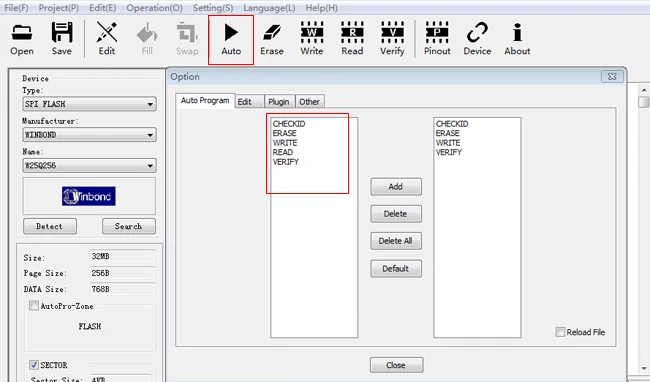Select CHECKID in the selected sequence list

452,124
